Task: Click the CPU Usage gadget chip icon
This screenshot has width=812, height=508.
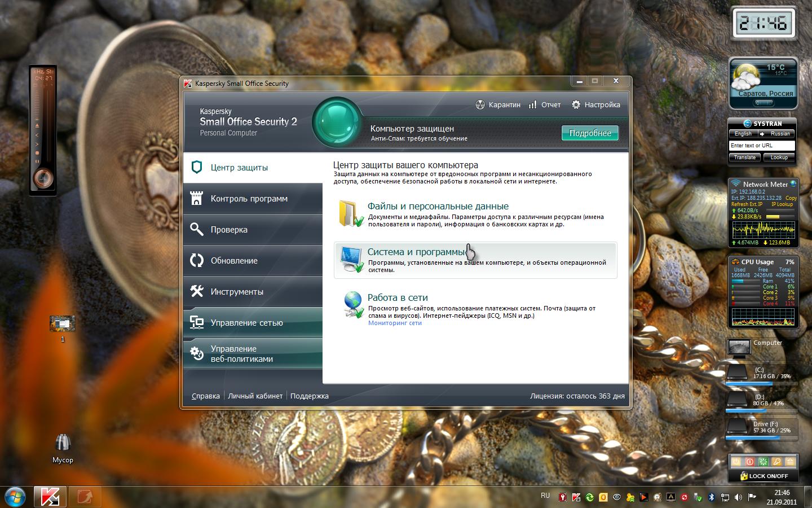Action: pos(735,262)
